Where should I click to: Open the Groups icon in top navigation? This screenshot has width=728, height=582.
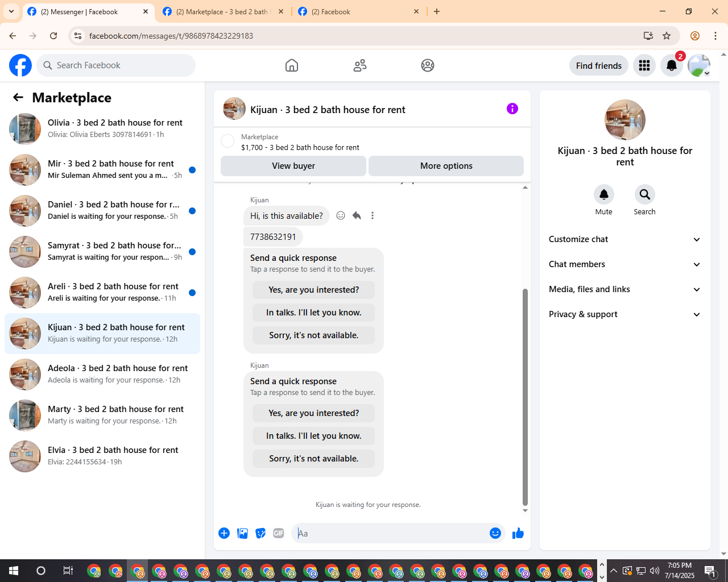point(428,65)
